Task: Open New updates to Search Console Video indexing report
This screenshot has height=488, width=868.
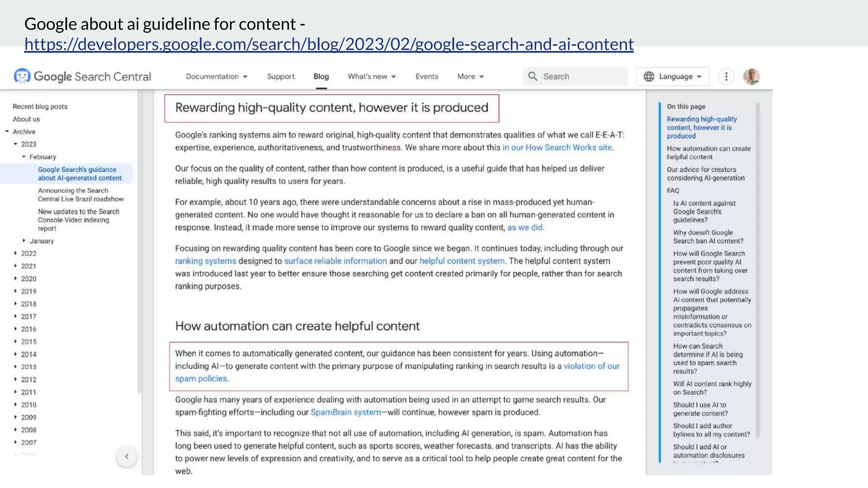Action: [78, 220]
